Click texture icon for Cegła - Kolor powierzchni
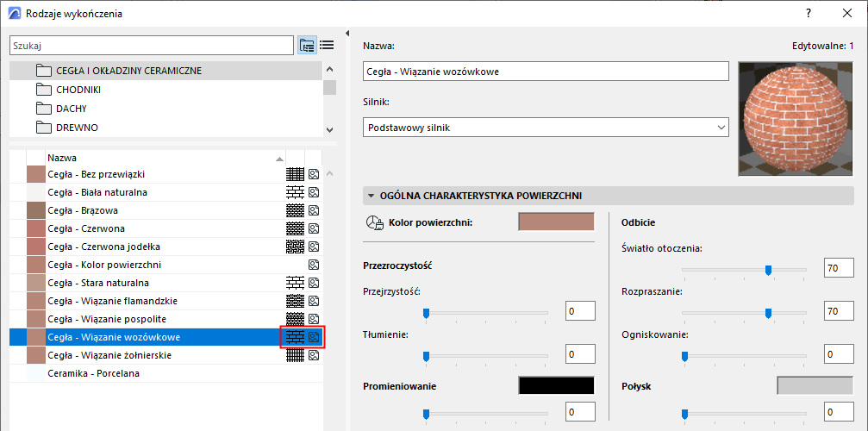 (x=314, y=265)
